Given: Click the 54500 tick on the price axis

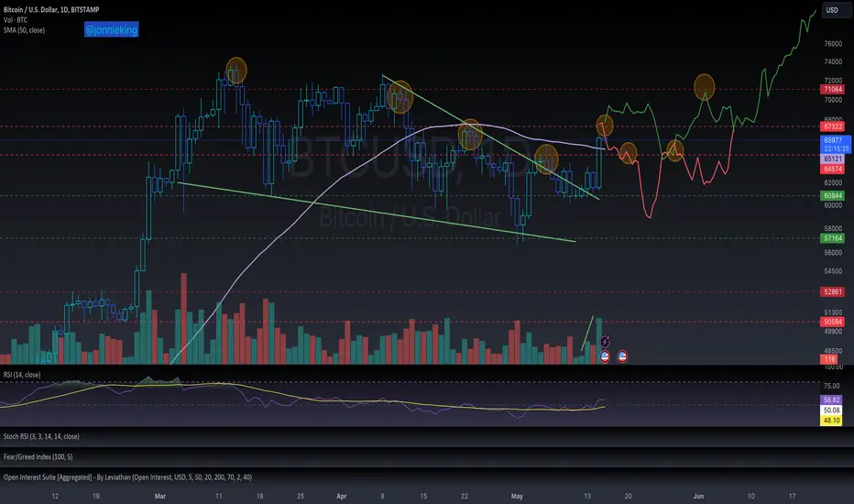Looking at the screenshot, I should tap(833, 271).
